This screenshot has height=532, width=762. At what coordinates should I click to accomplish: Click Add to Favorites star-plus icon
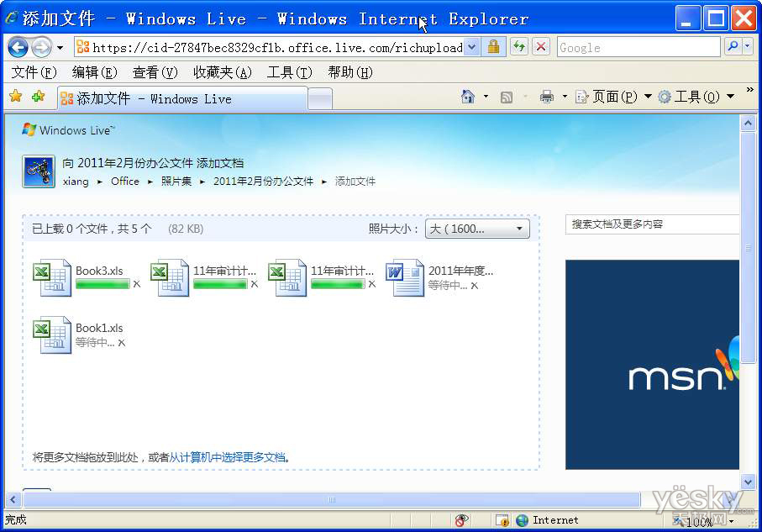[38, 97]
